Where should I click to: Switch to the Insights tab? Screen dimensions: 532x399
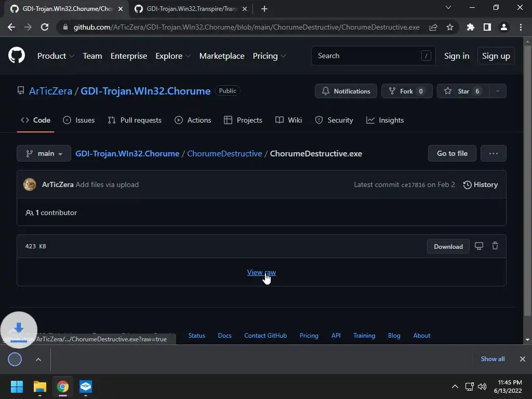tap(385, 120)
